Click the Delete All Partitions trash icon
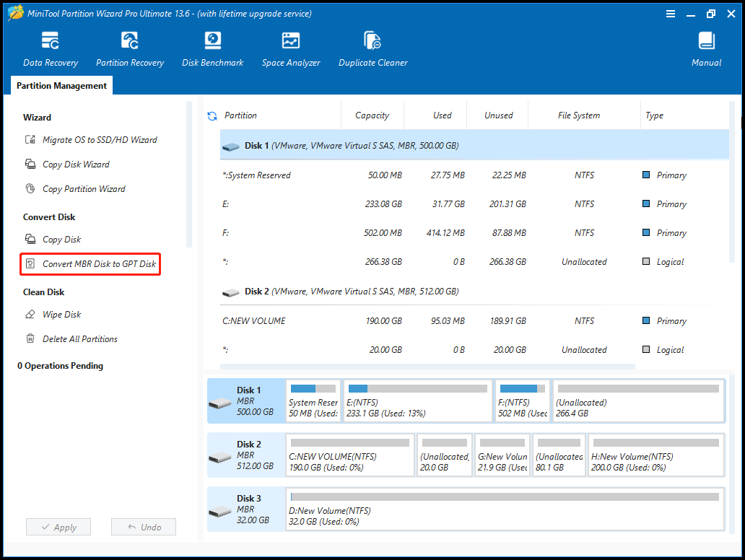The height and width of the screenshot is (560, 745). click(x=30, y=338)
